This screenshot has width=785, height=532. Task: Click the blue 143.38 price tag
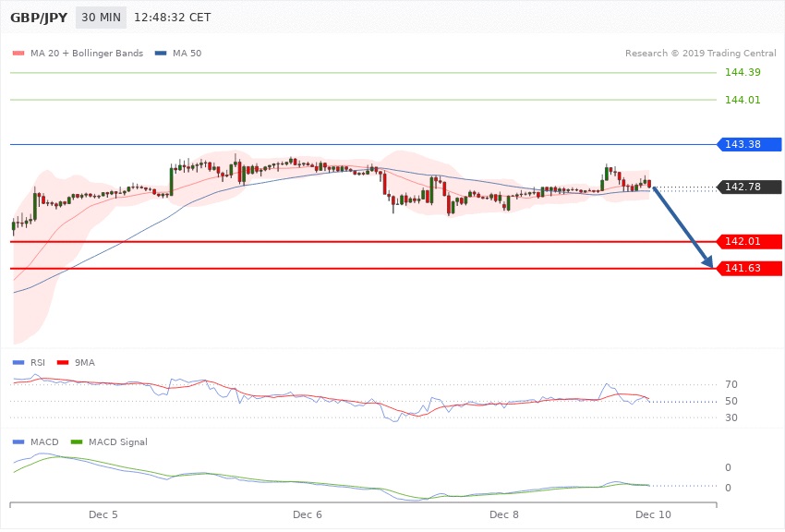[750, 144]
